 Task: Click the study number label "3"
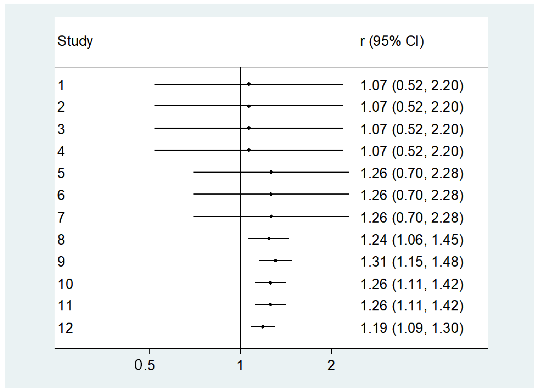point(61,129)
